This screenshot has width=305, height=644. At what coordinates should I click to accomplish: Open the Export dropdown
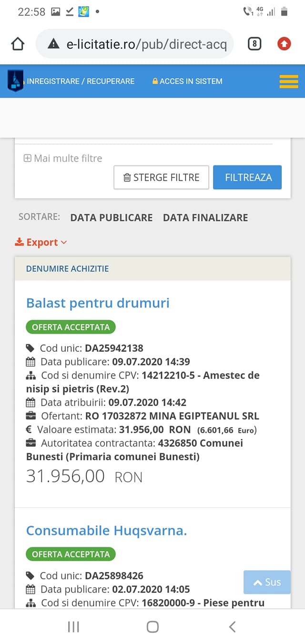41,242
